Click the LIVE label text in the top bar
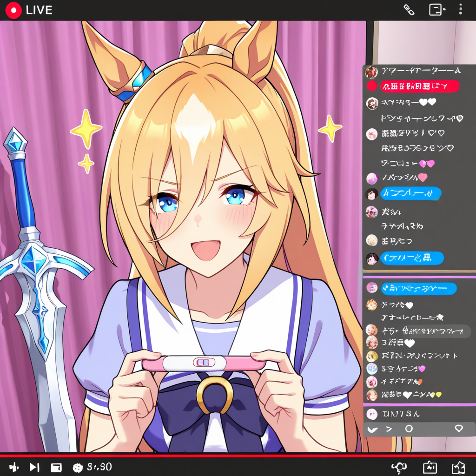Viewport: 476px width, 476px height. 39,10
